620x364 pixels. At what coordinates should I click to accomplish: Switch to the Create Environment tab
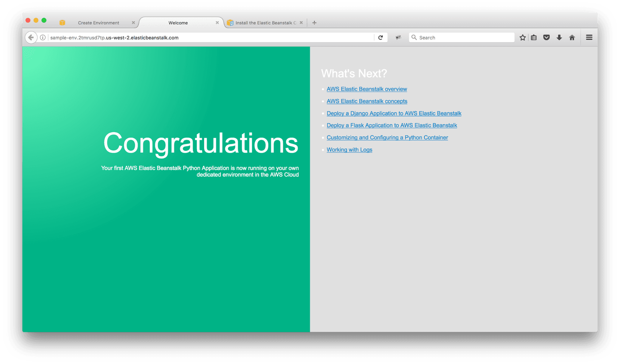pos(99,23)
